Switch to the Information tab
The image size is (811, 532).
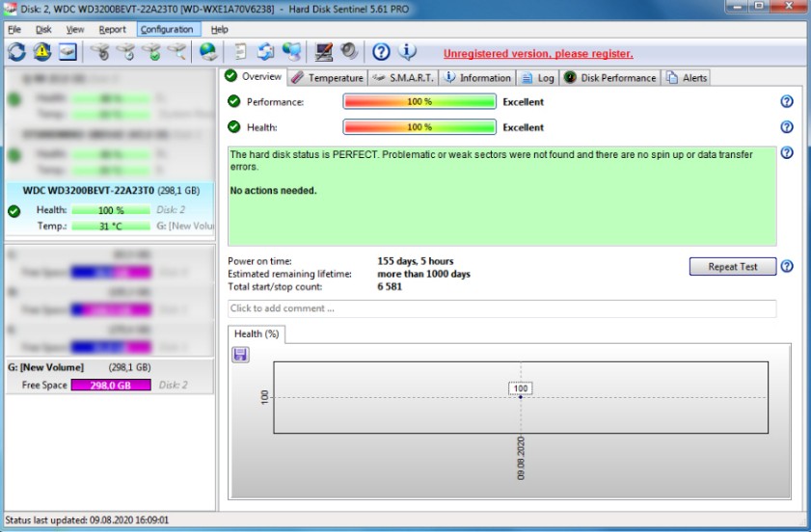(x=477, y=77)
